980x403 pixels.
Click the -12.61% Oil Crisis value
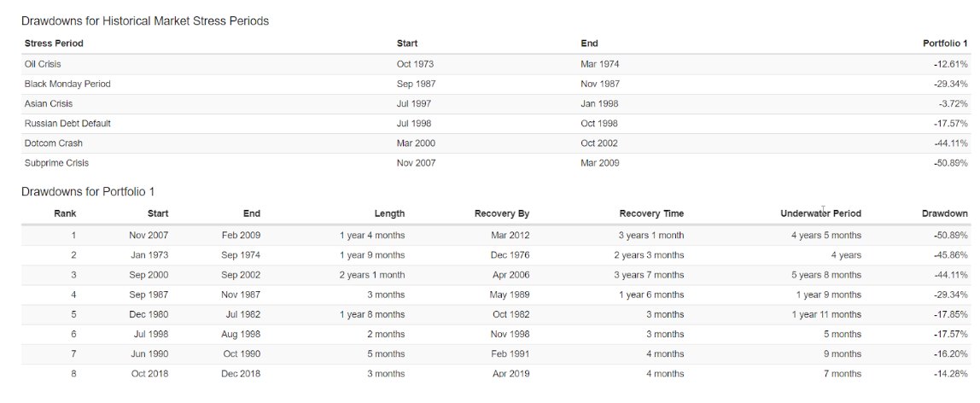pos(951,64)
